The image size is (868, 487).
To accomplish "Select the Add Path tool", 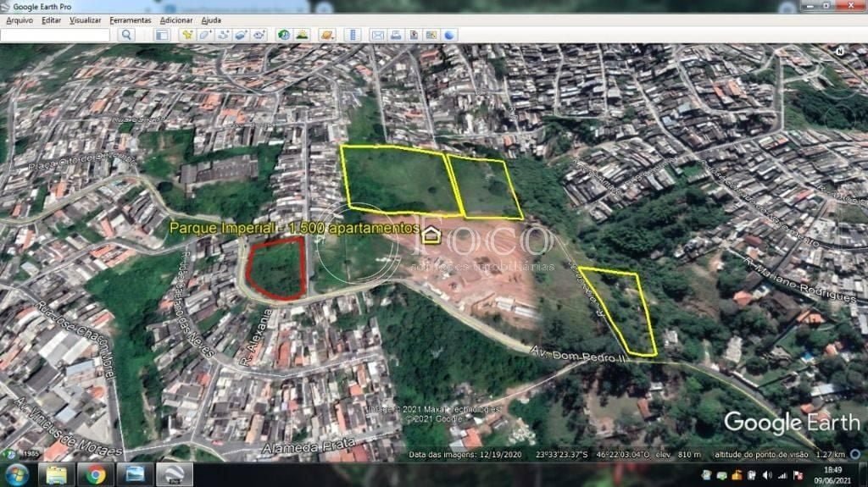I will pyautogui.click(x=223, y=35).
